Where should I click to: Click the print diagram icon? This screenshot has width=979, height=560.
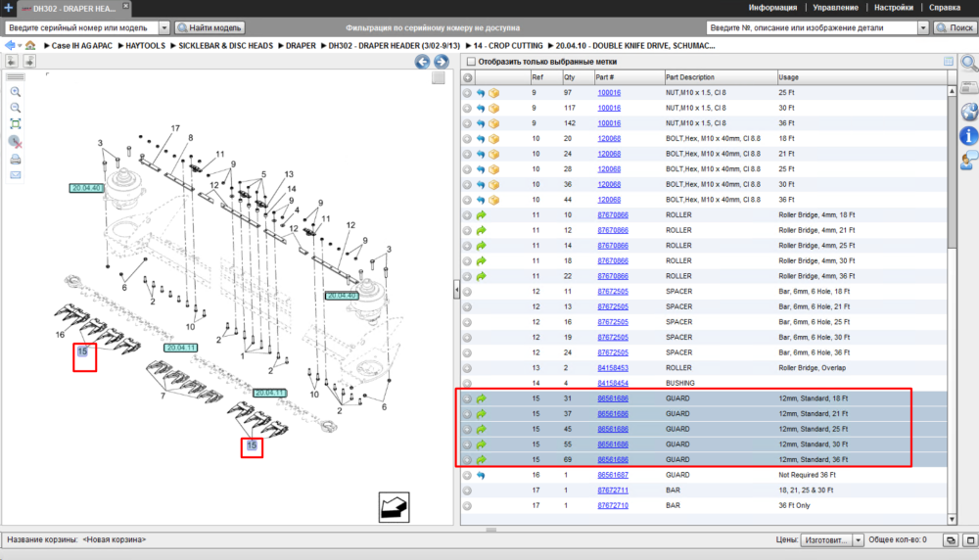coord(16,160)
